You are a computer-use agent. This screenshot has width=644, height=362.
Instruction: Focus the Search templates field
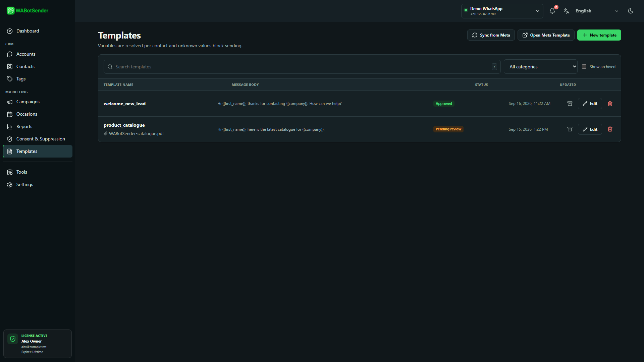click(302, 67)
